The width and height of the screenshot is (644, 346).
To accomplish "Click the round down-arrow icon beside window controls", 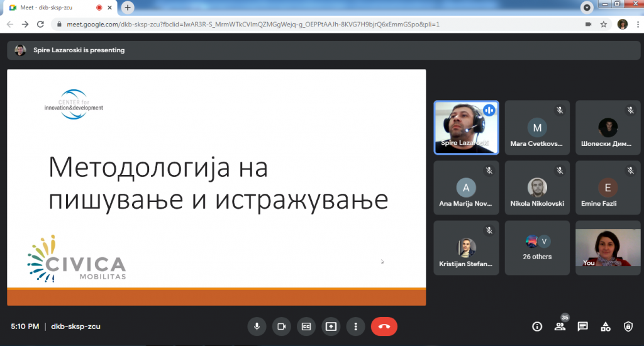I will point(587,8).
